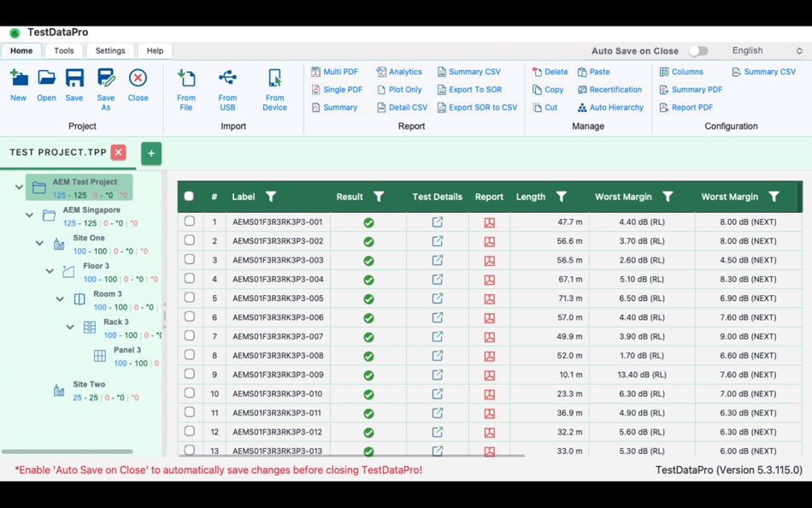Check the box for row AEMS01F3R3RK3P3-012
The width and height of the screenshot is (812, 508).
pos(190,431)
